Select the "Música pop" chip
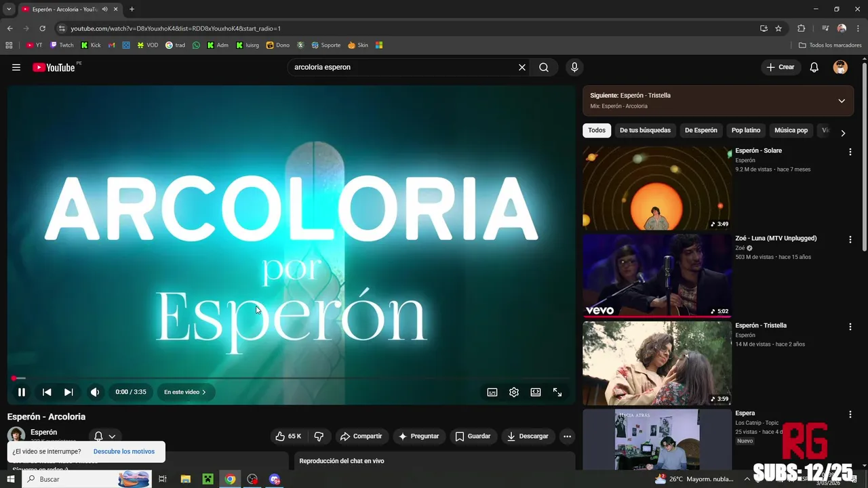 pos(791,130)
